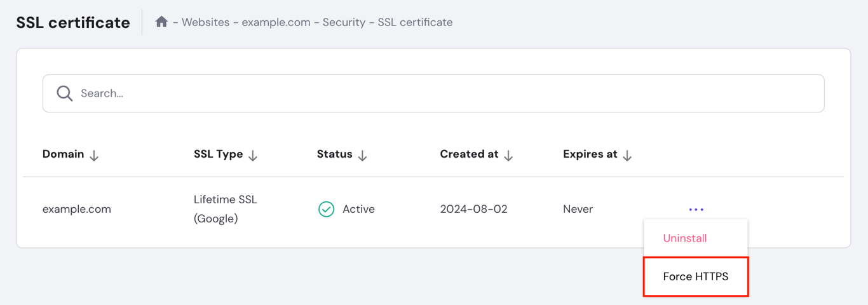This screenshot has height=305, width=868.
Task: Choose Force HTTPS in the dropdown menu
Action: tap(696, 276)
